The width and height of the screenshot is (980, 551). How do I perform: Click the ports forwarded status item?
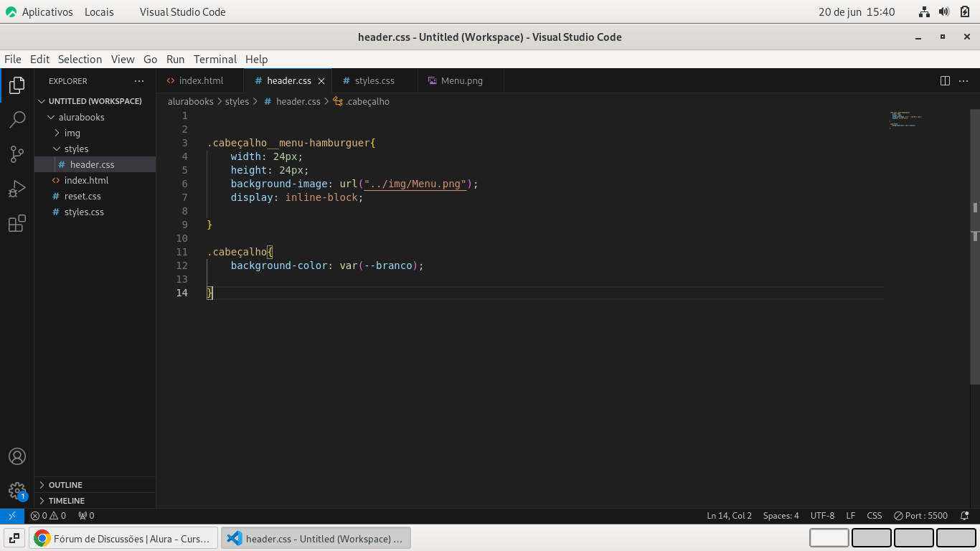tap(86, 516)
